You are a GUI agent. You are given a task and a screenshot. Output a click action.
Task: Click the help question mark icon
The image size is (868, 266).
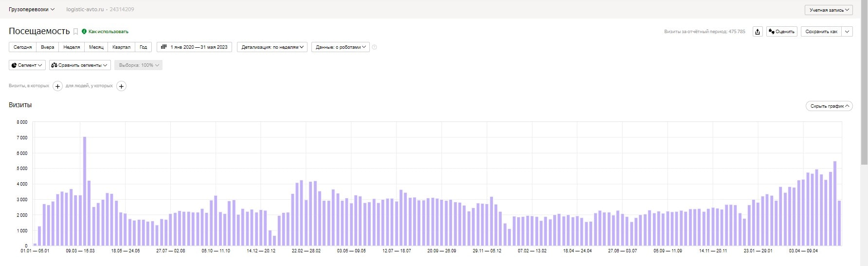[x=374, y=47]
